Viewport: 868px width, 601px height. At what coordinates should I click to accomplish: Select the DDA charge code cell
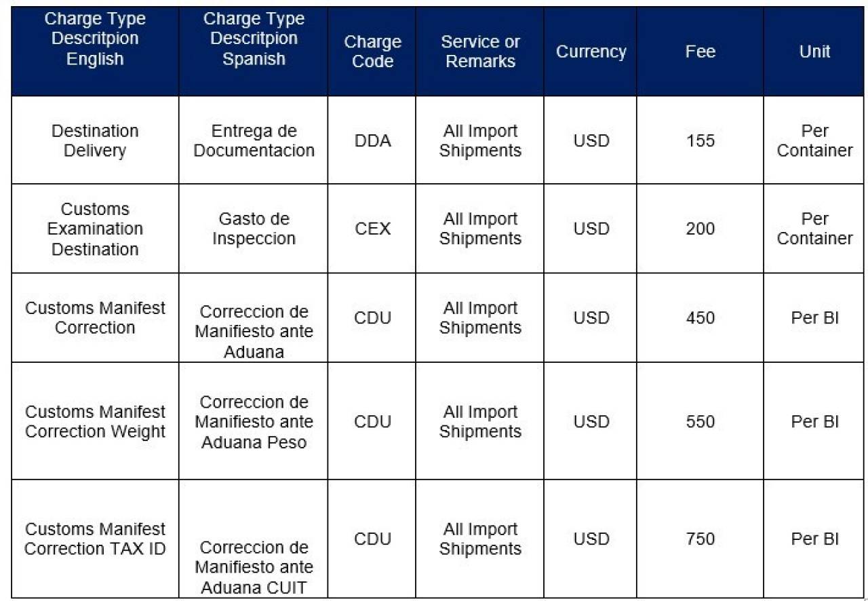pyautogui.click(x=372, y=140)
